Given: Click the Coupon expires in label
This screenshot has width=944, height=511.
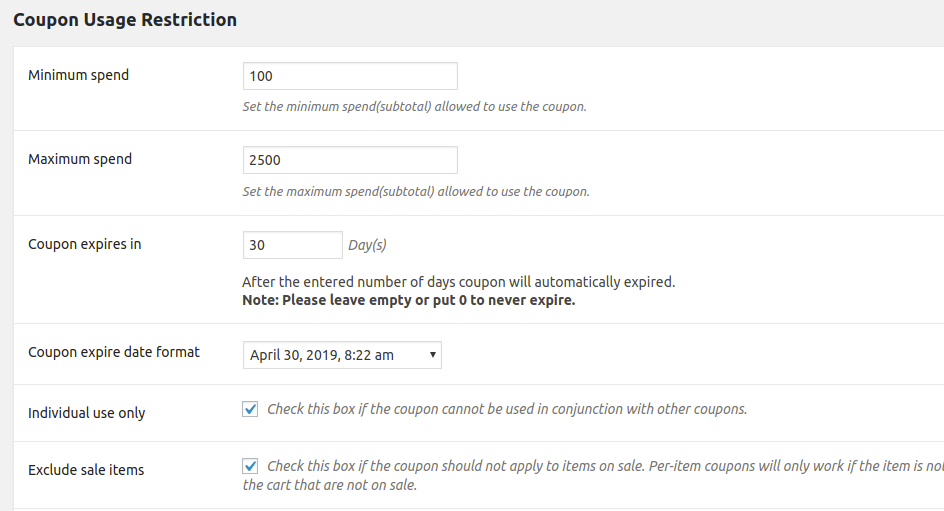Looking at the screenshot, I should (84, 244).
